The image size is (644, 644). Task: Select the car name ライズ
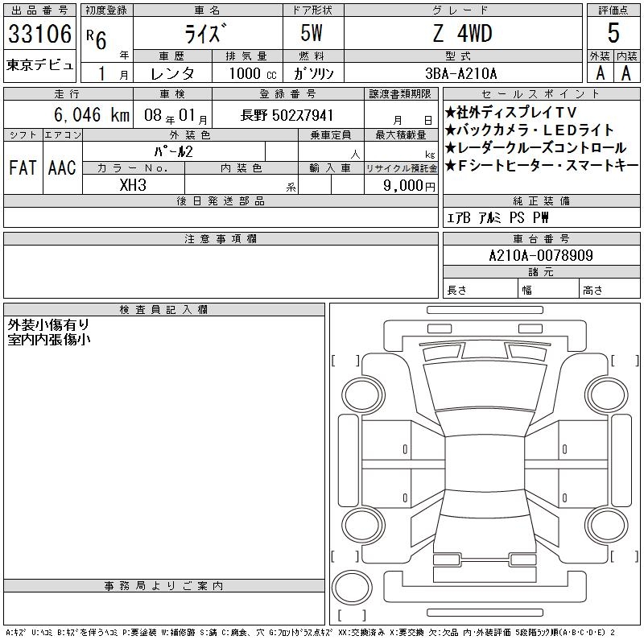[205, 33]
